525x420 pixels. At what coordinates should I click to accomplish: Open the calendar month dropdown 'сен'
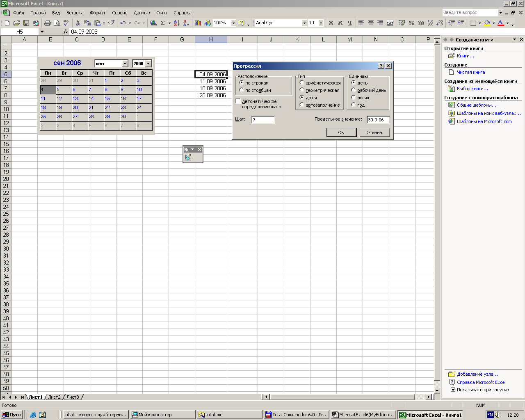[125, 64]
